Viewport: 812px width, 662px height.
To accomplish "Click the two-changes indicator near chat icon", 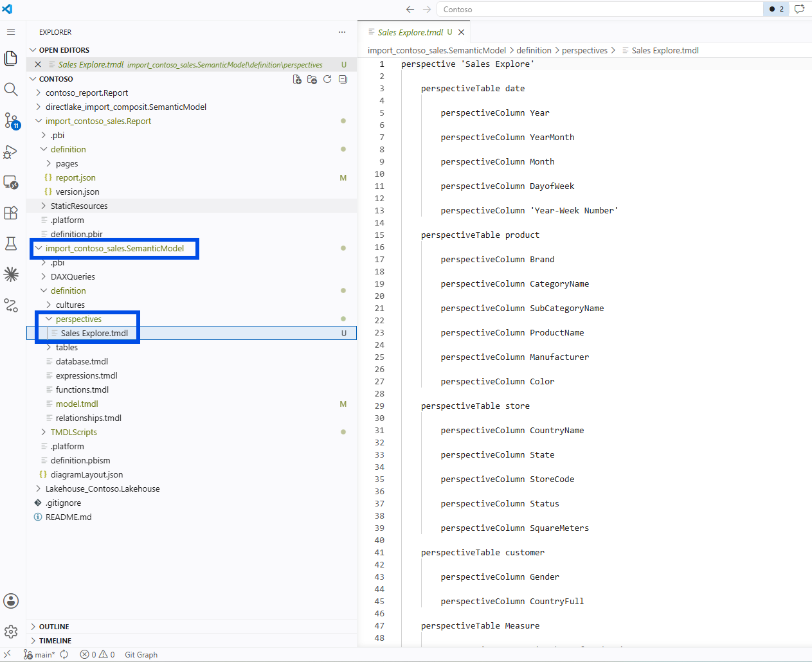I will coord(777,9).
